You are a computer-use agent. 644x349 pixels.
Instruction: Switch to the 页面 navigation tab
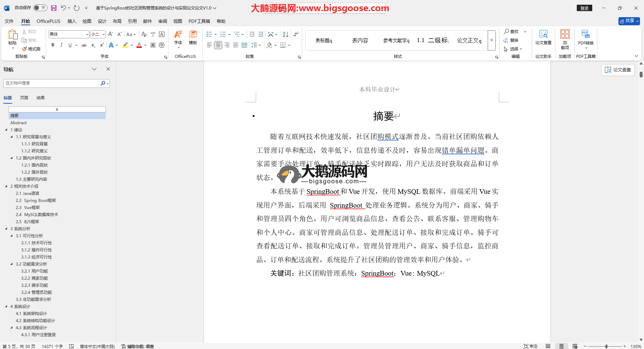pyautogui.click(x=24, y=98)
